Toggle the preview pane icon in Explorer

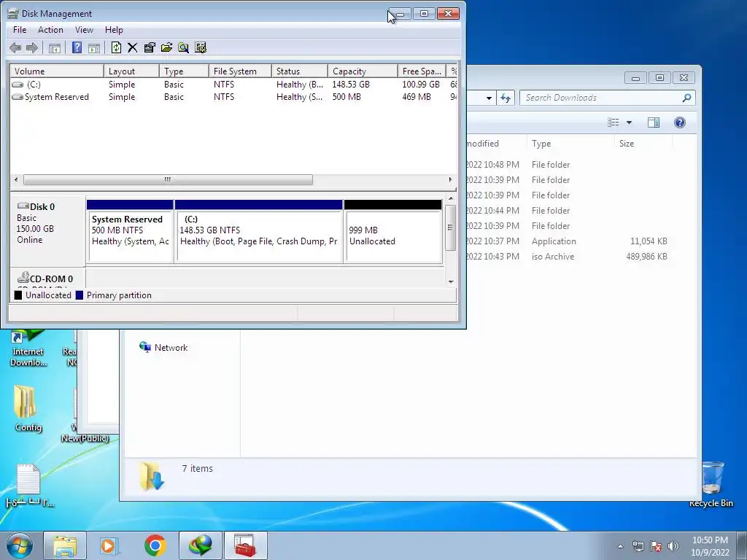coord(654,122)
